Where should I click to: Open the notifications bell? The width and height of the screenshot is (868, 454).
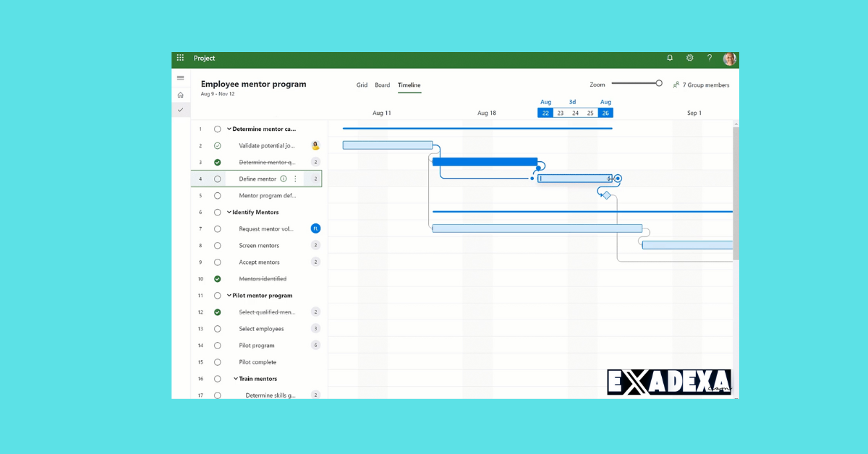[669, 58]
